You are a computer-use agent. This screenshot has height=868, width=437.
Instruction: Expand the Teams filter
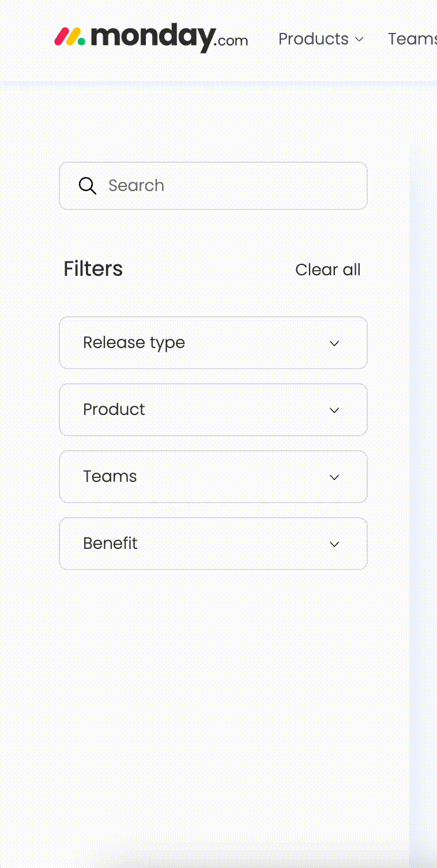pyautogui.click(x=213, y=476)
